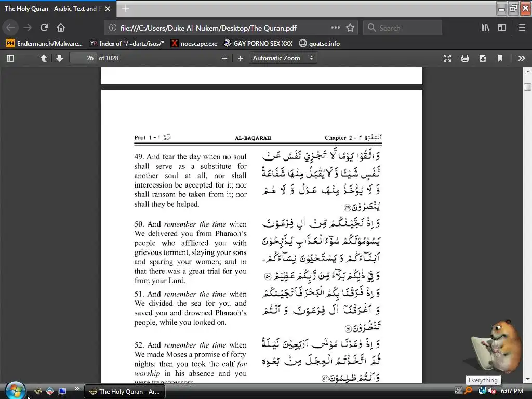The image size is (532, 399).
Task: Open the Windows Start menu
Action: click(x=15, y=391)
